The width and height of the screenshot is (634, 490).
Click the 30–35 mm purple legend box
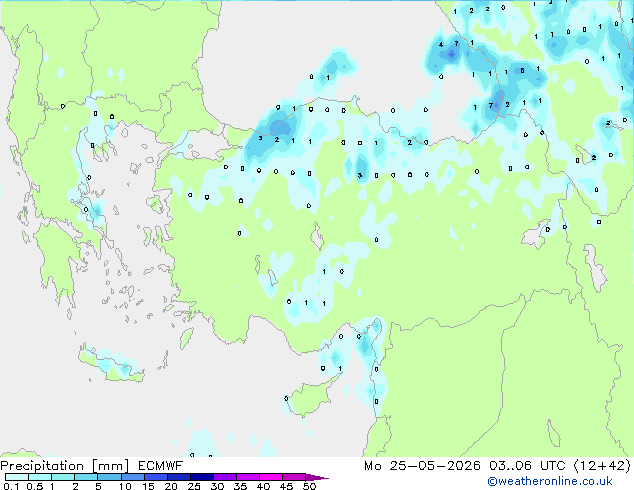pos(224,477)
